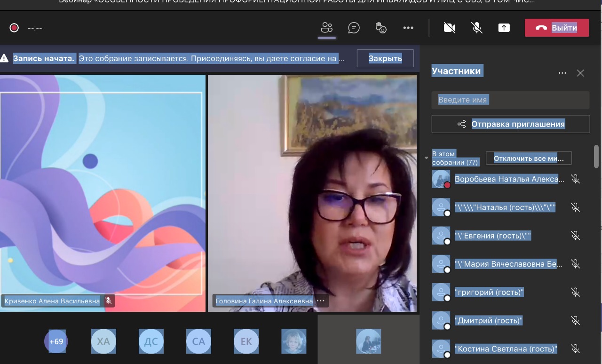Image resolution: width=602 pixels, height=364 pixels.
Task: Toggle the microphone mute button
Action: (x=477, y=28)
